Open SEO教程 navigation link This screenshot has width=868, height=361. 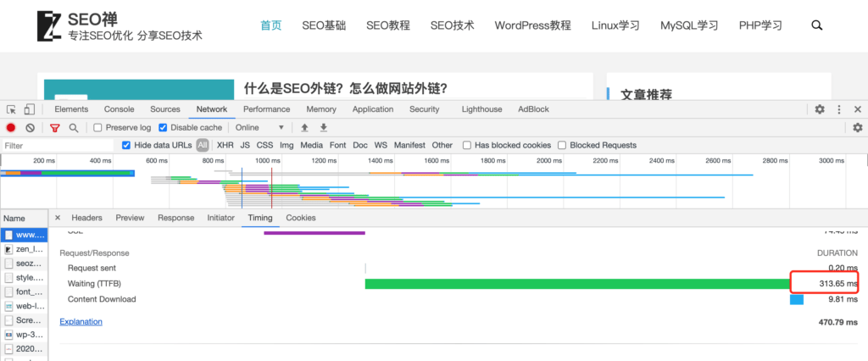click(388, 25)
